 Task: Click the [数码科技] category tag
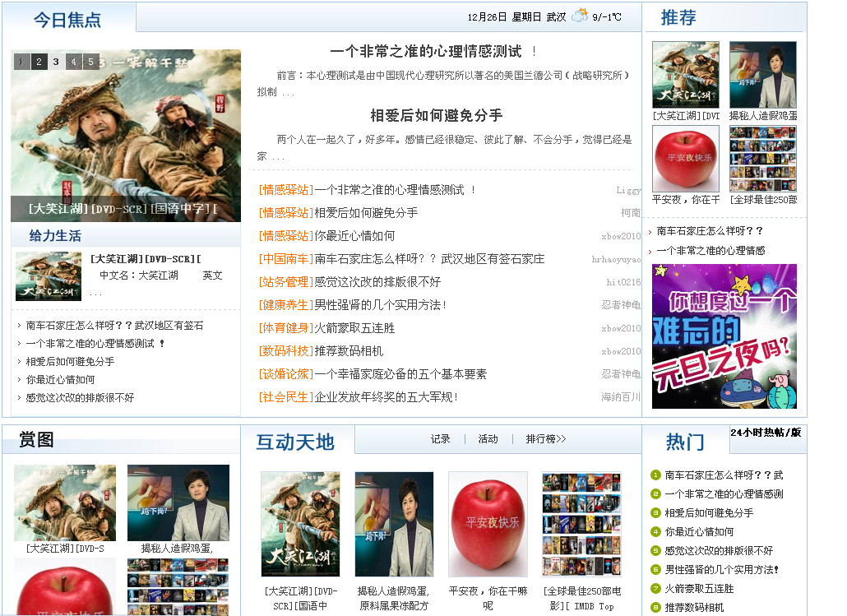tap(286, 350)
